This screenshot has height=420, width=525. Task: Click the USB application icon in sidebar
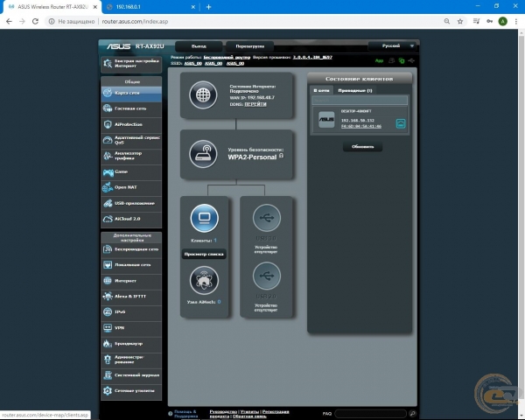108,203
